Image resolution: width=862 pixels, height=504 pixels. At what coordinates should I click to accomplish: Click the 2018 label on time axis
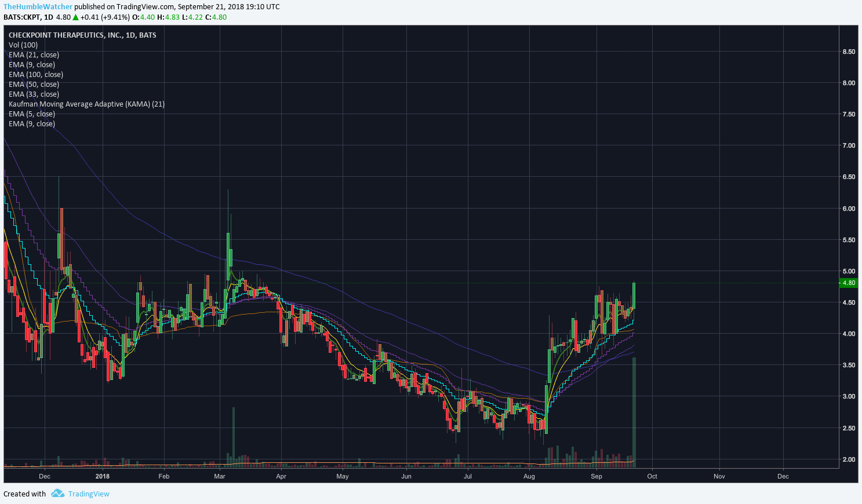coord(103,476)
